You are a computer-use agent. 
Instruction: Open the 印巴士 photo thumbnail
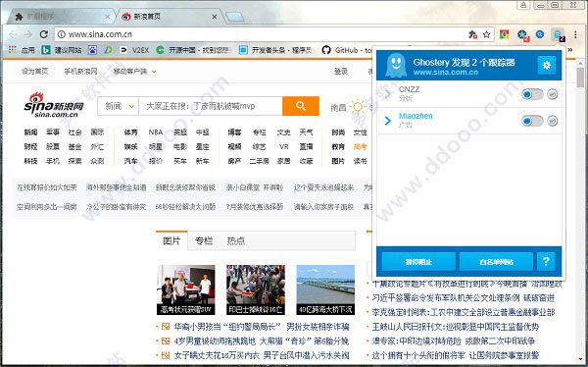(256, 289)
